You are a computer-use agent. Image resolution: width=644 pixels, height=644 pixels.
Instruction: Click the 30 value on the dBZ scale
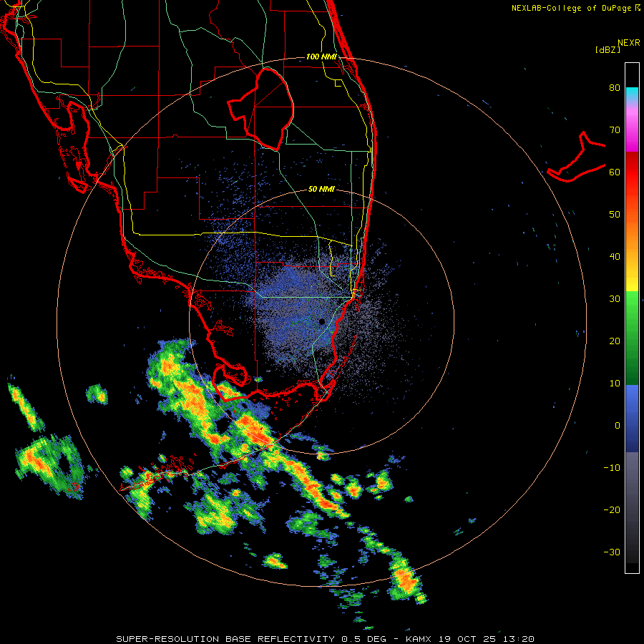(615, 298)
